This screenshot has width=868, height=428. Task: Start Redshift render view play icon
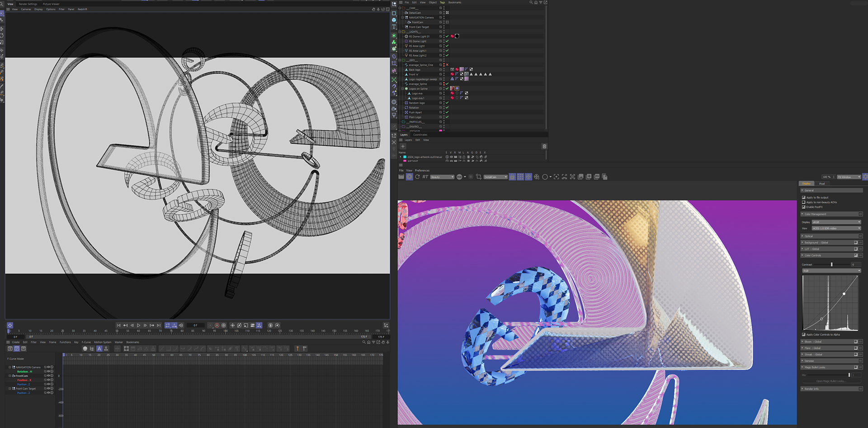[409, 177]
